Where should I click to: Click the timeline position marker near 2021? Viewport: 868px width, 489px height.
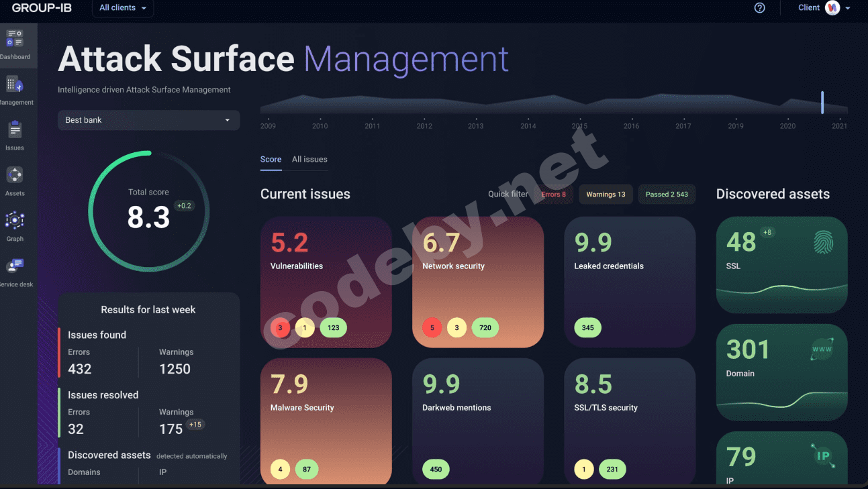(x=822, y=103)
